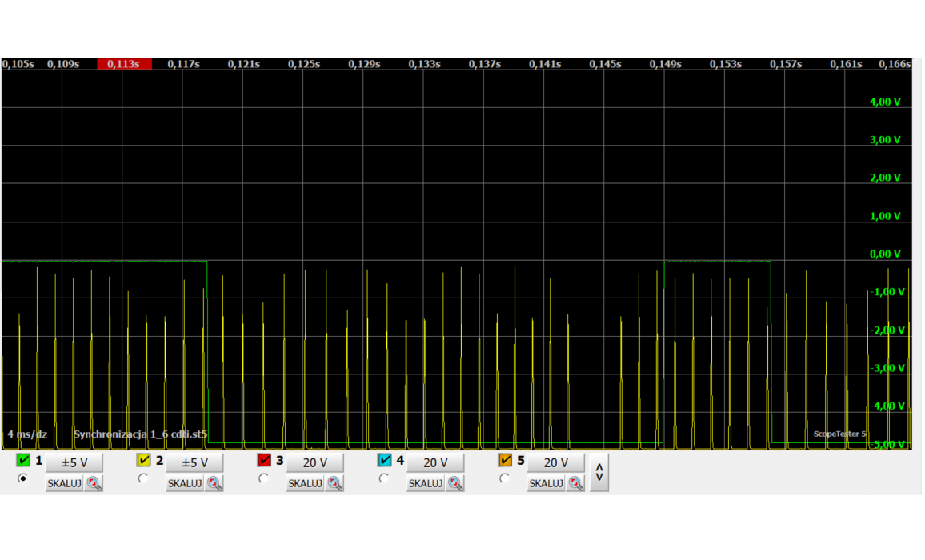Click the magnifier icon for channel 5
The height and width of the screenshot is (560, 925).
(576, 483)
